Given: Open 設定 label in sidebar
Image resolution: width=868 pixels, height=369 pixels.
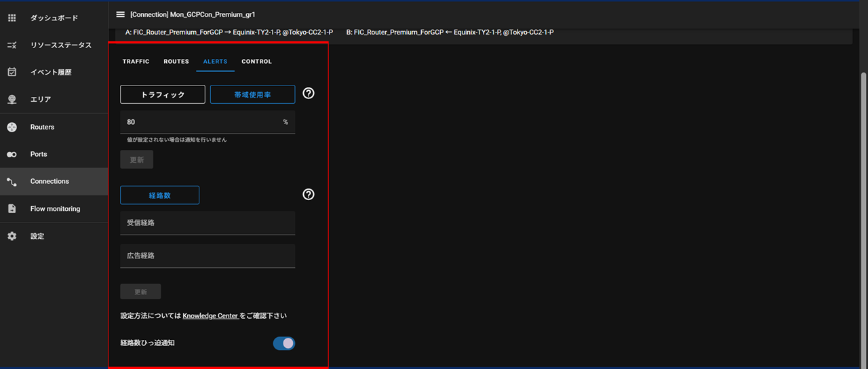Looking at the screenshot, I should (x=37, y=236).
